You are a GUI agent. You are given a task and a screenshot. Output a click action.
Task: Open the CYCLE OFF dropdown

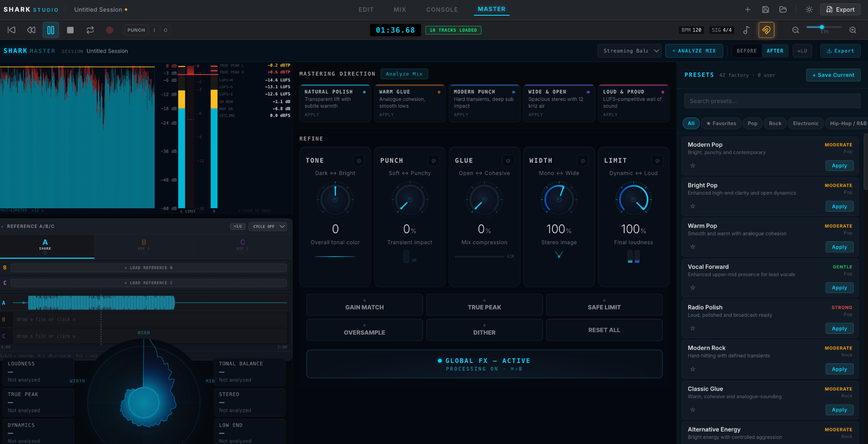(x=268, y=226)
